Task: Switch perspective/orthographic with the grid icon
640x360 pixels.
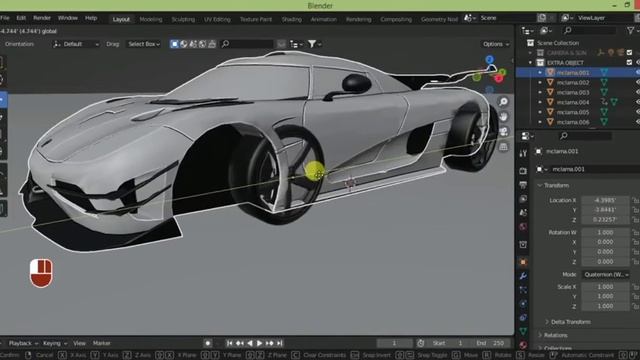Action: tap(504, 147)
